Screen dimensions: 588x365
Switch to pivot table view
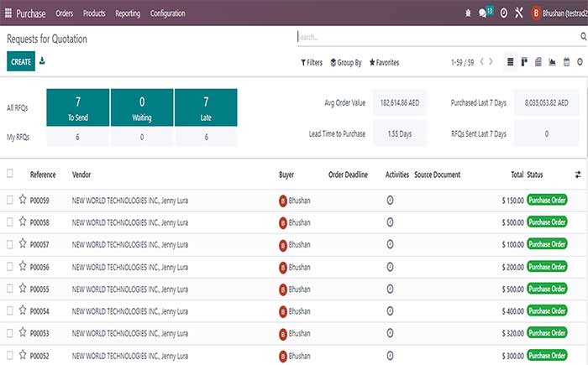(x=538, y=62)
